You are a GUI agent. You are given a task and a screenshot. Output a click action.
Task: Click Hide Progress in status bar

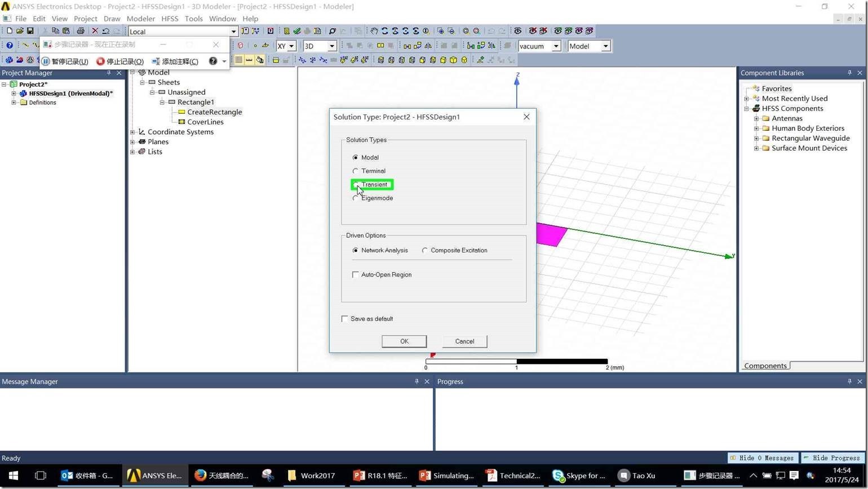click(x=832, y=458)
